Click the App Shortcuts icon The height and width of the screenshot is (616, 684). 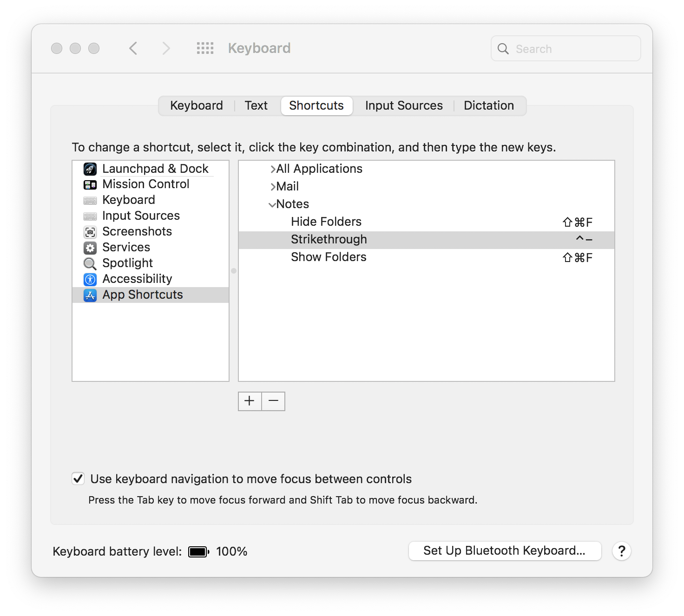pos(90,295)
